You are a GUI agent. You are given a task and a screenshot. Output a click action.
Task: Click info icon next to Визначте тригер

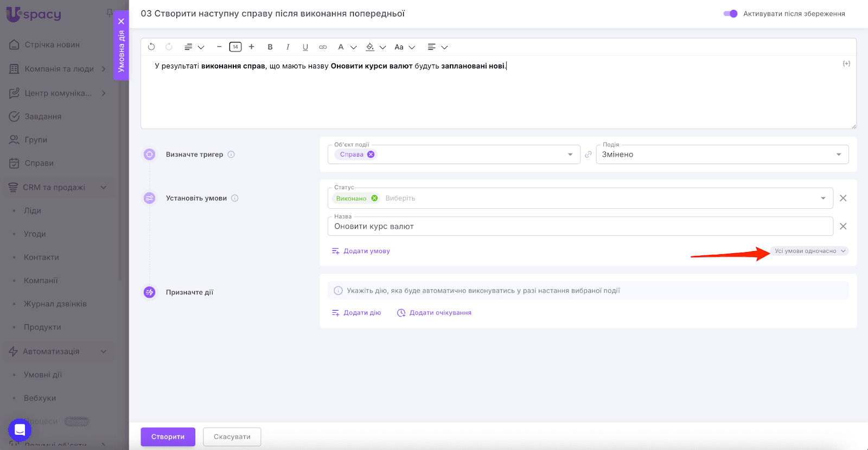click(231, 155)
